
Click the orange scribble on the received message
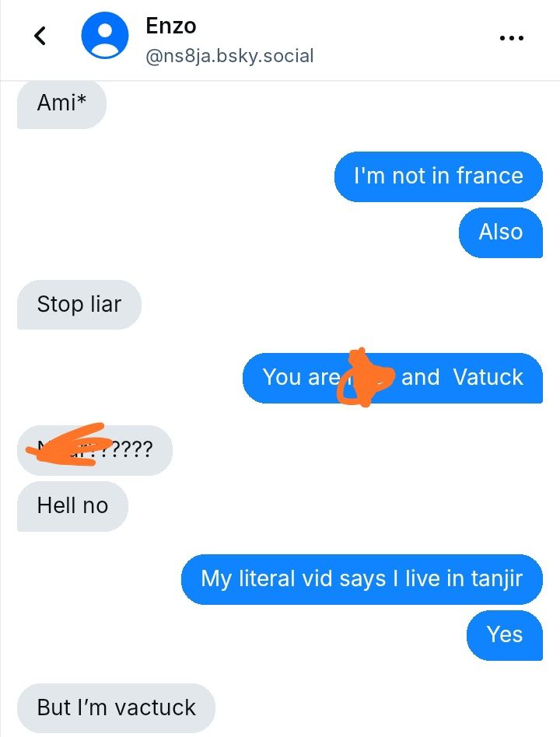[x=68, y=444]
